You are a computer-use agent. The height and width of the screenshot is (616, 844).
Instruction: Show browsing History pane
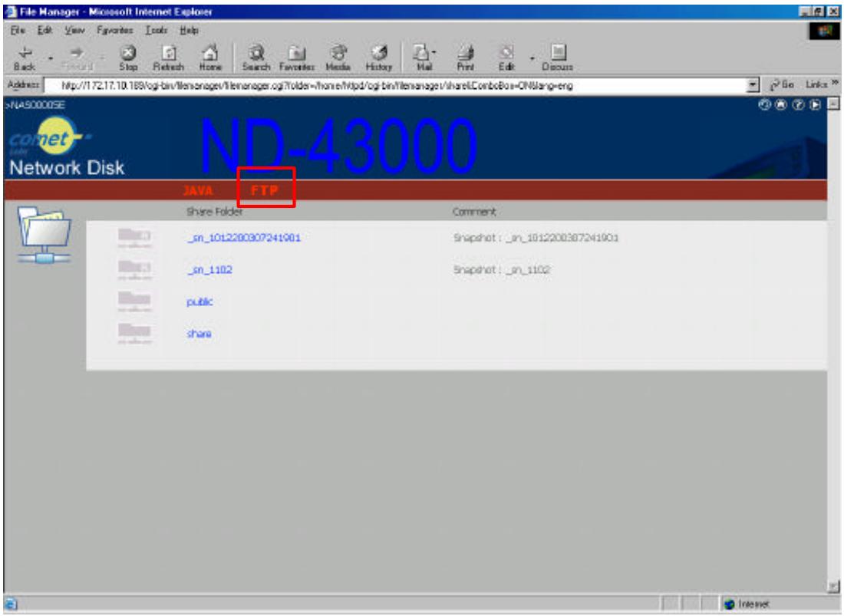379,58
